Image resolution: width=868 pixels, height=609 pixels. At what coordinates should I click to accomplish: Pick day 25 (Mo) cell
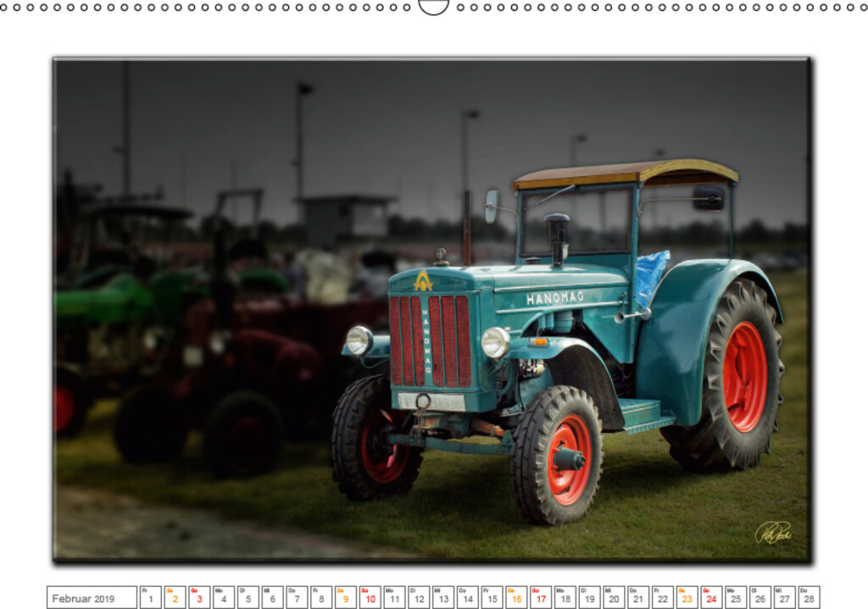736,598
